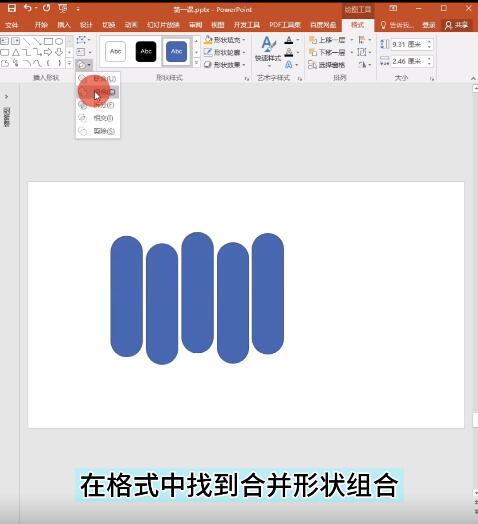Save the presentation from quick access toolbar
Viewport: 478px width, 524px height.
point(12,8)
